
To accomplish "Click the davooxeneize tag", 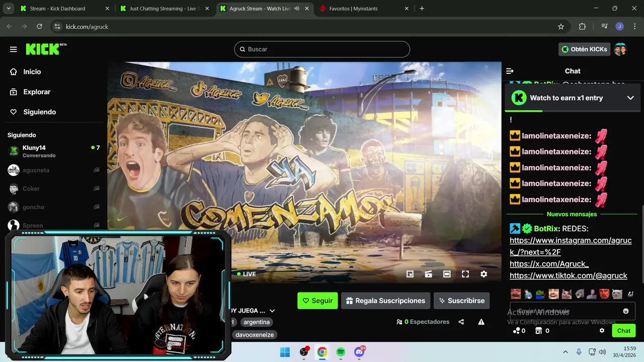I will [255, 335].
